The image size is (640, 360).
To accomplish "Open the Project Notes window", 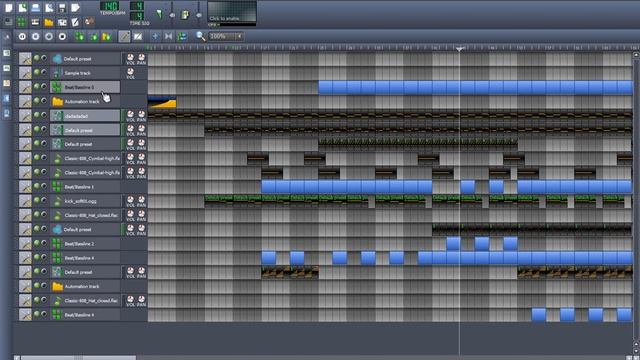I will [76, 22].
